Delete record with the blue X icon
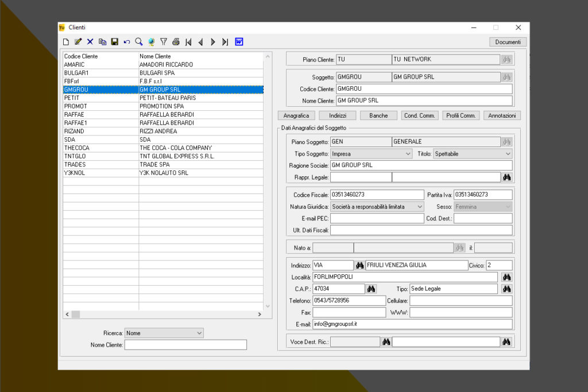 [90, 42]
